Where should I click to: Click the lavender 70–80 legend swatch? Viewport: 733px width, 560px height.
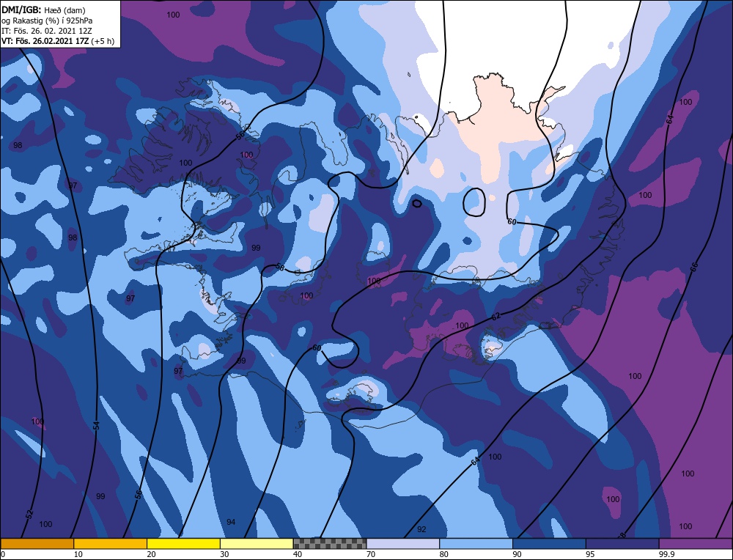click(403, 543)
